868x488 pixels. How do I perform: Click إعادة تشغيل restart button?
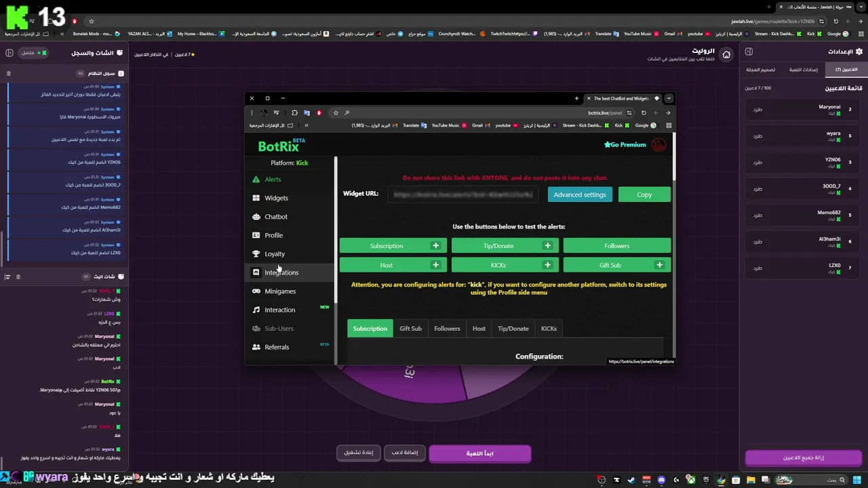pos(358,453)
